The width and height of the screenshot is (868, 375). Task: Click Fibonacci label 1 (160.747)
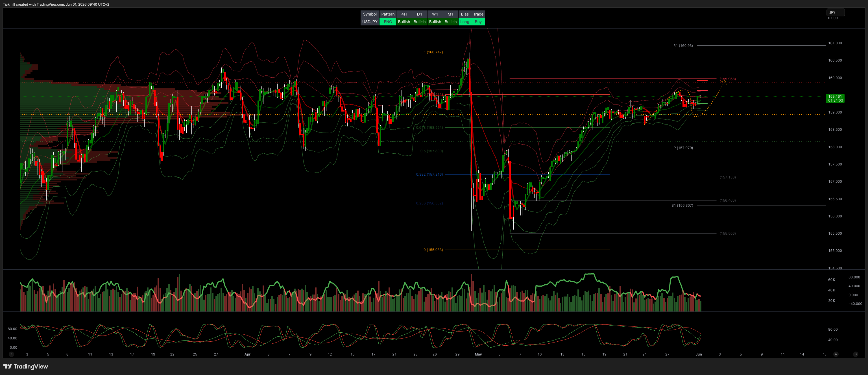433,52
